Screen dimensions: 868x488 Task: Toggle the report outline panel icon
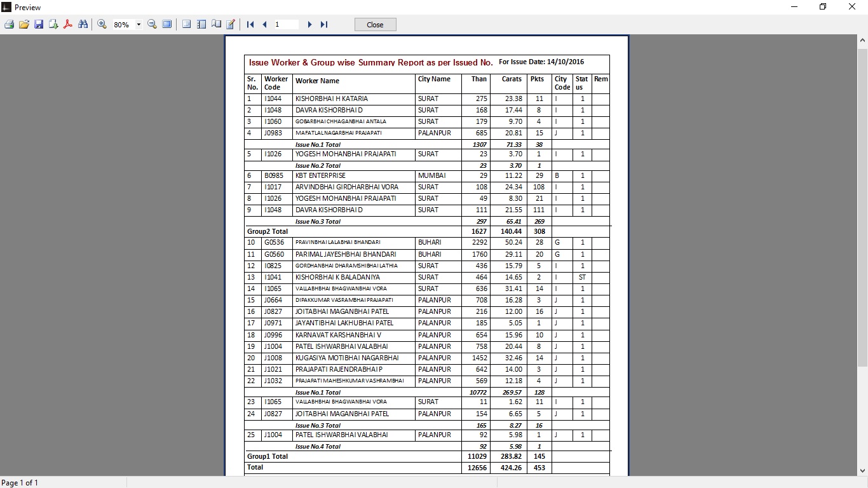(x=187, y=25)
